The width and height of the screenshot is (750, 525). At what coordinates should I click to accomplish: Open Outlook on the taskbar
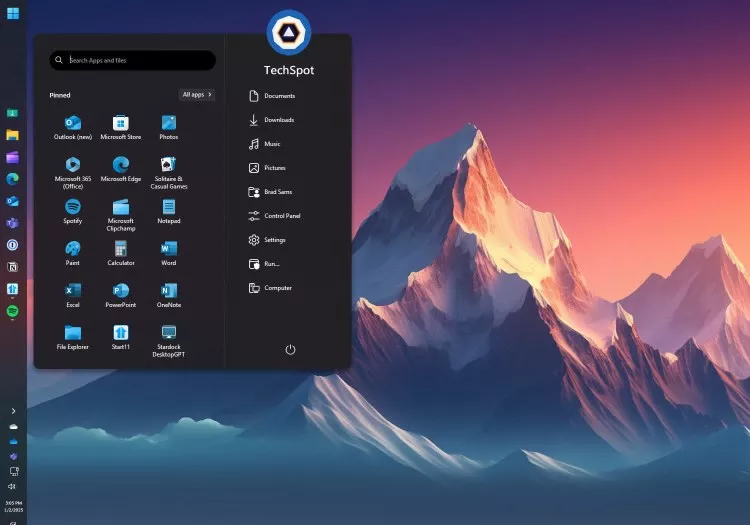click(x=12, y=201)
